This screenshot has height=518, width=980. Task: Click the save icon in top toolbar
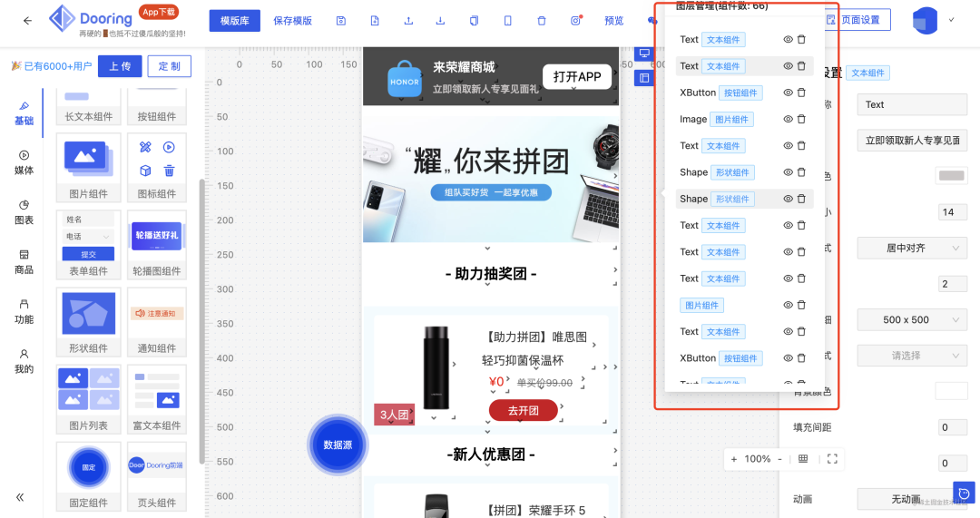coord(340,21)
